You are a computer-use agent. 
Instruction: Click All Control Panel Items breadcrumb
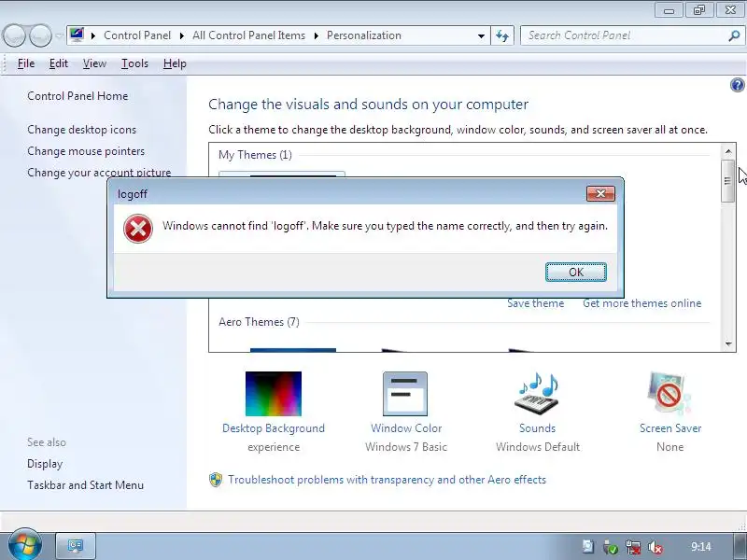tap(248, 35)
